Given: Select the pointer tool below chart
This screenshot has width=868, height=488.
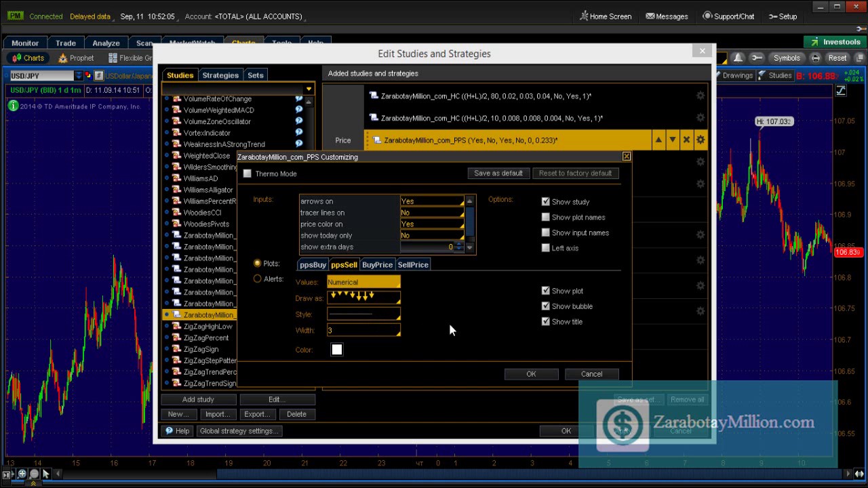Looking at the screenshot, I should coord(46,474).
